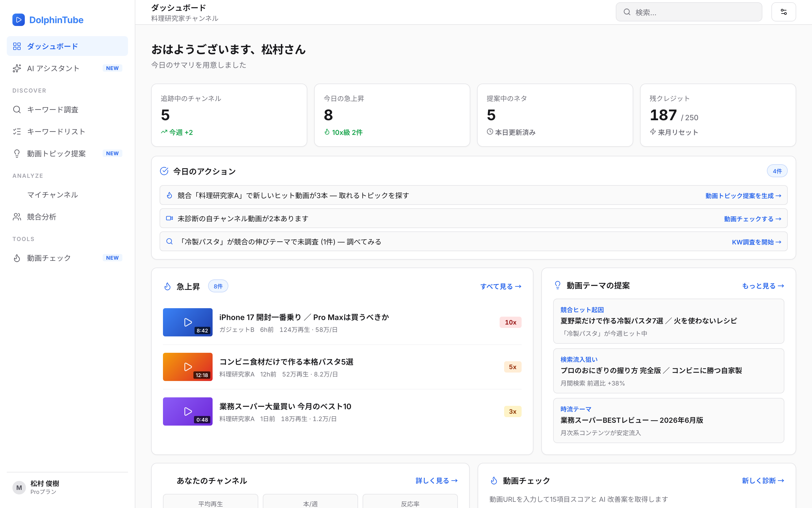
Task: Play the コンビニ食材パスタ5選 video thumbnail
Action: [x=187, y=367]
